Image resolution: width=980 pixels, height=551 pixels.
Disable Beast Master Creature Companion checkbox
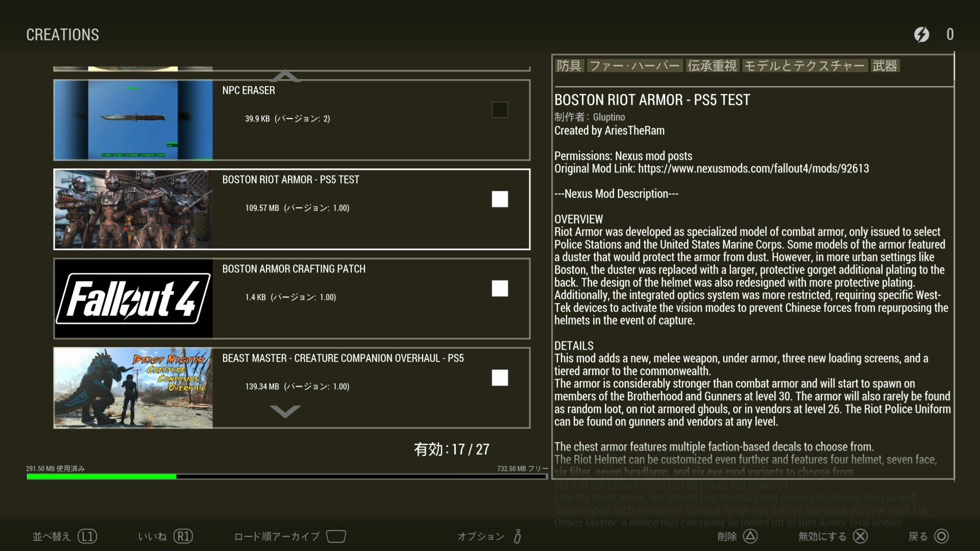click(500, 378)
